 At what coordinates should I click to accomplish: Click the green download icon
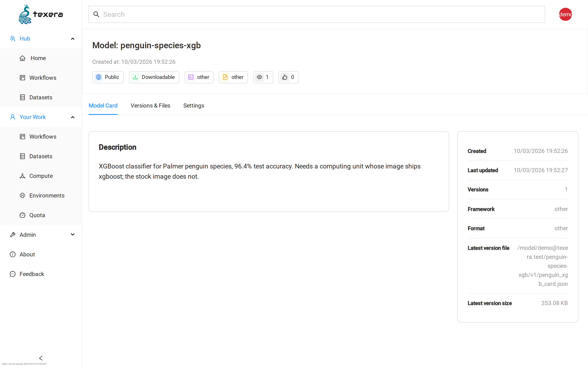tap(135, 77)
